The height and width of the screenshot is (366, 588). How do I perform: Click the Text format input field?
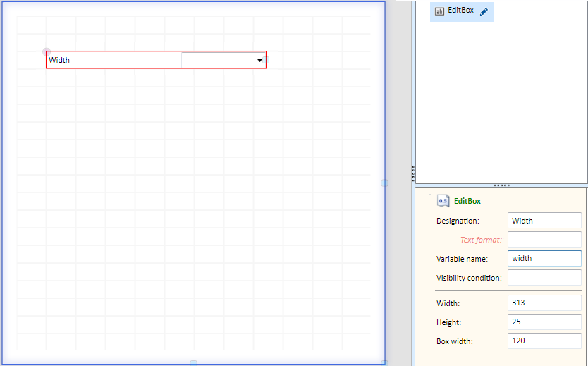click(x=544, y=240)
